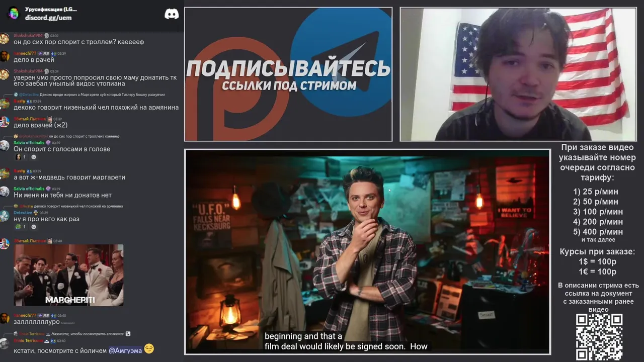The width and height of the screenshot is (644, 362).
Task: Click the exchange rate '1€ = 100р'
Action: (598, 272)
